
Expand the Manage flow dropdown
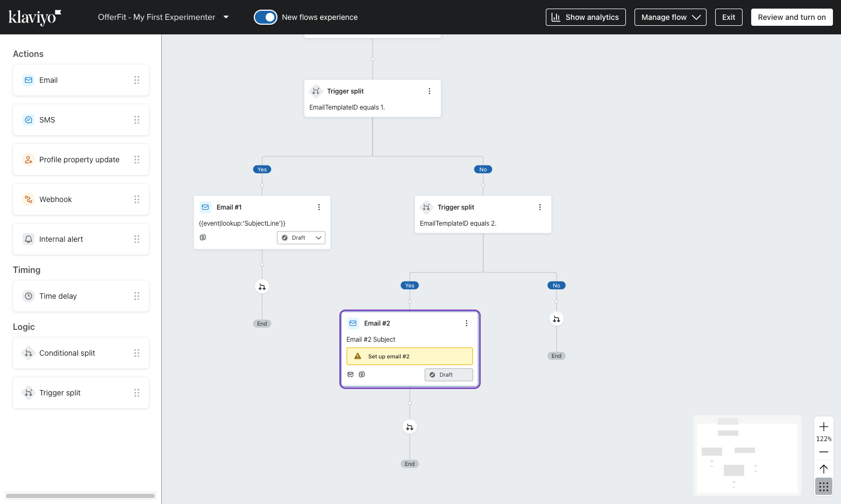click(670, 17)
